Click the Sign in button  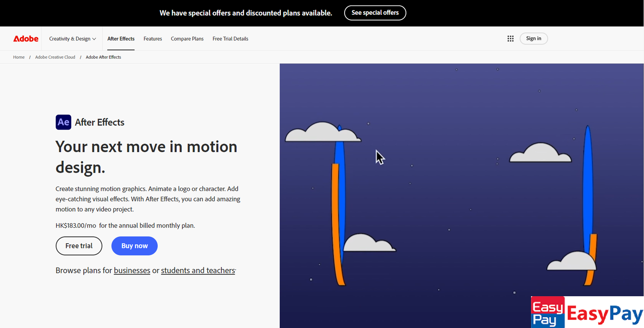tap(534, 39)
